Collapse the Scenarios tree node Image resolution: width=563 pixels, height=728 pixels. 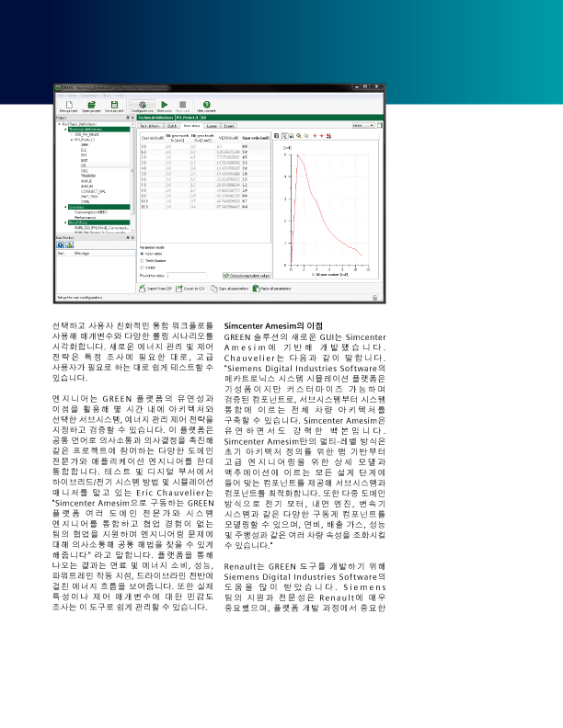pos(65,207)
